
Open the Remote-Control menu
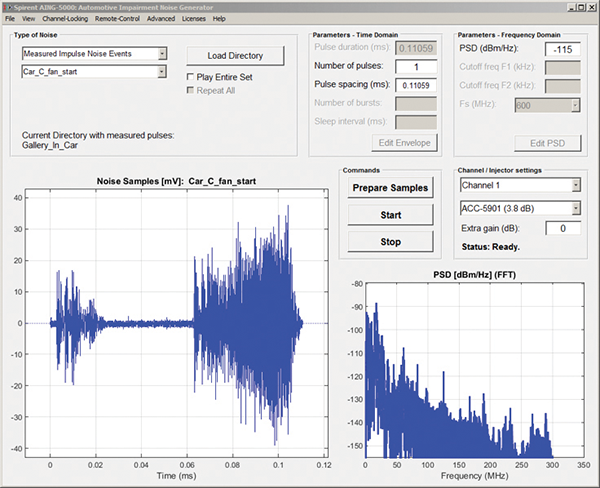[118, 19]
